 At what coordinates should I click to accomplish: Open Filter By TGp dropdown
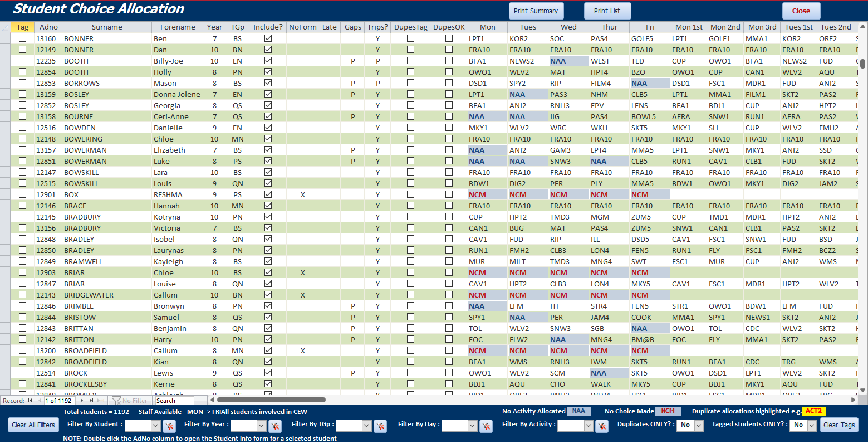pos(366,426)
